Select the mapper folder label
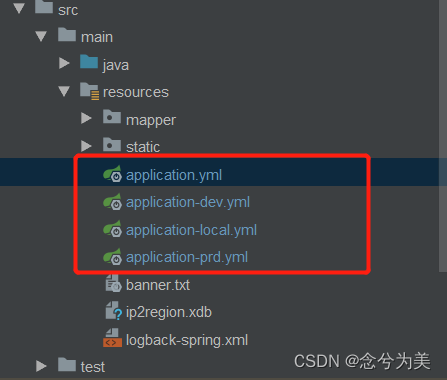The height and width of the screenshot is (380, 447). tap(151, 120)
